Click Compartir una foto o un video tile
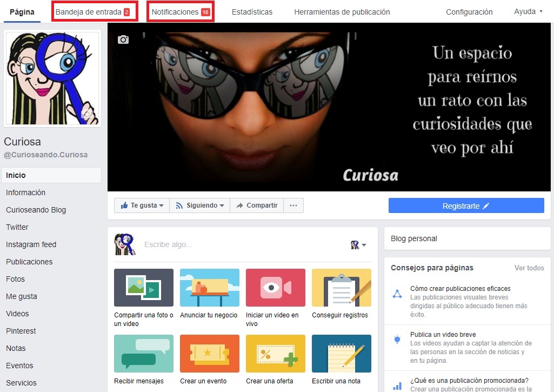 (143, 298)
